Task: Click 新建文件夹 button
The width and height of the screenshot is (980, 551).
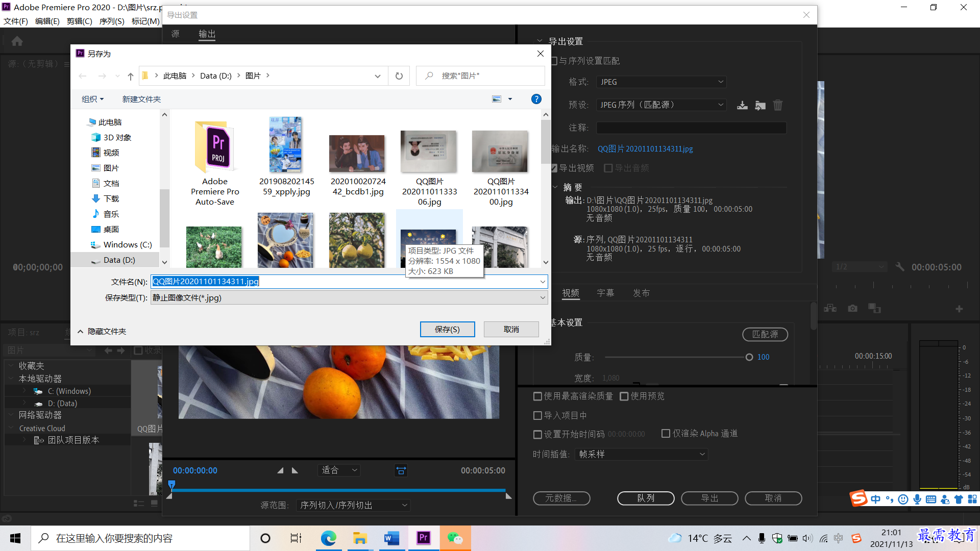Action: pos(141,99)
